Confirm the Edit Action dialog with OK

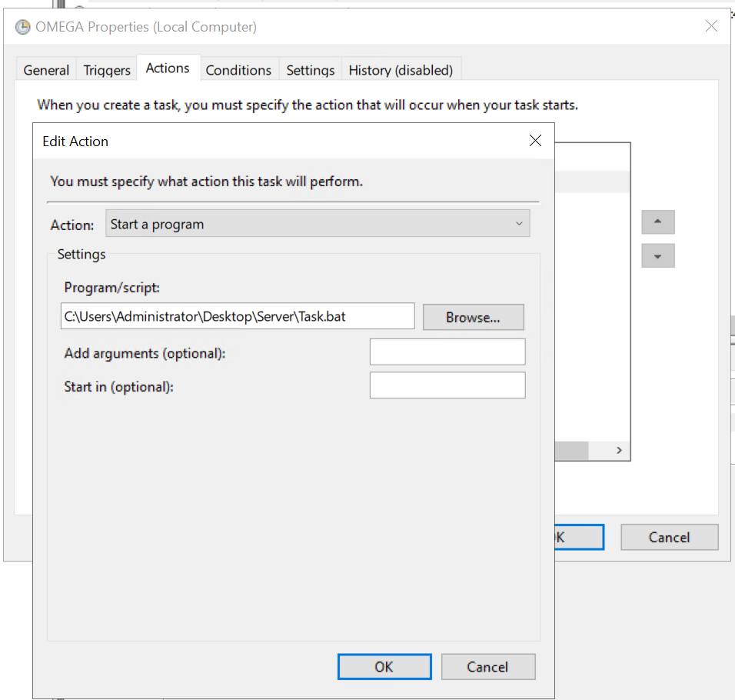[384, 667]
